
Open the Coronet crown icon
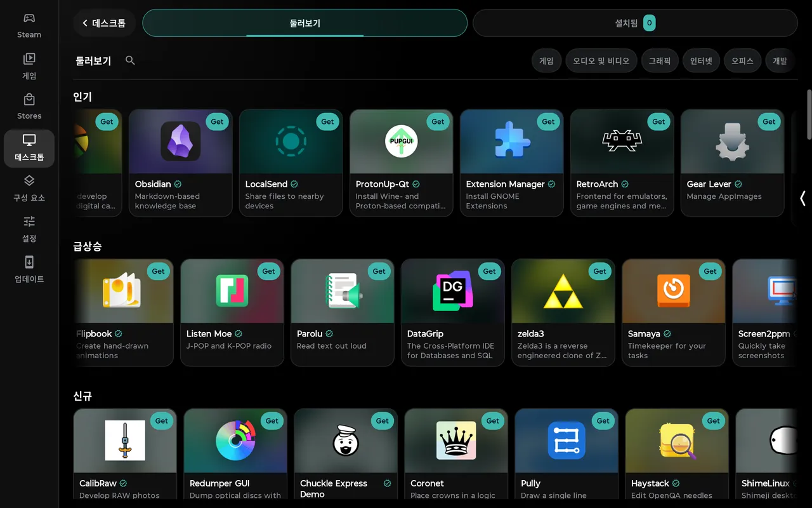(456, 441)
